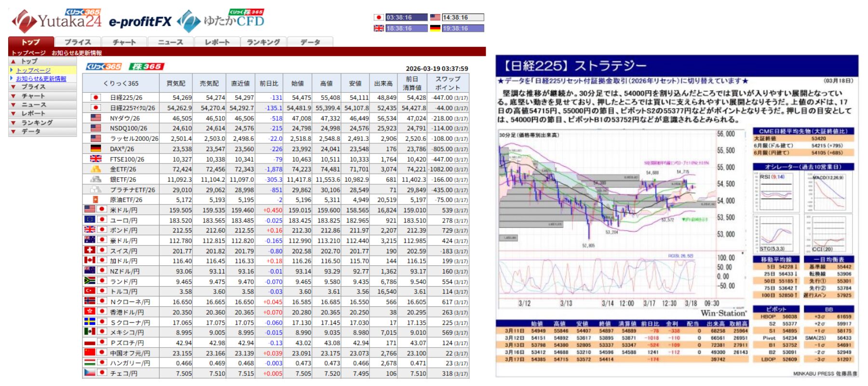Click the UK flag next to the London clock
This screenshot has width=868, height=386.
pyautogui.click(x=379, y=28)
